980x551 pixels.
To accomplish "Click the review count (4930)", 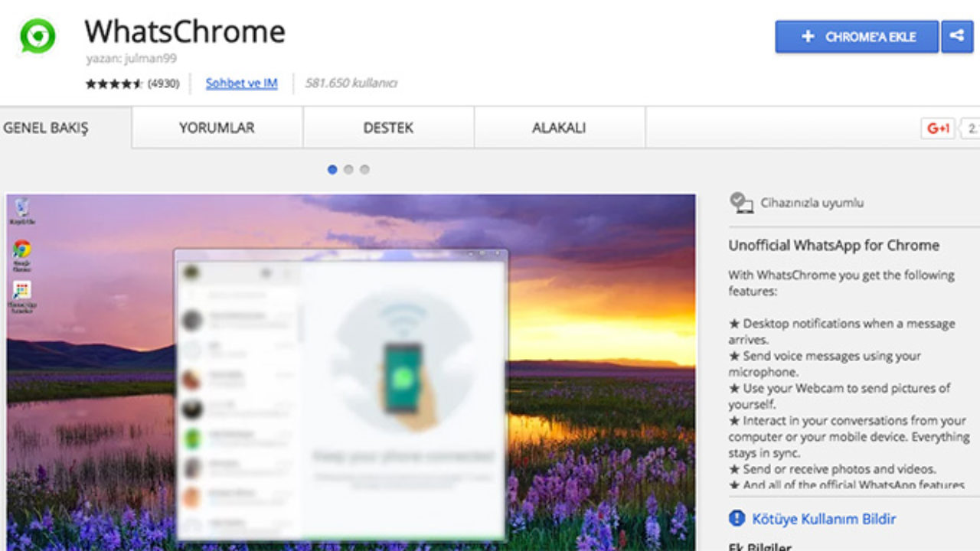I will pyautogui.click(x=163, y=83).
